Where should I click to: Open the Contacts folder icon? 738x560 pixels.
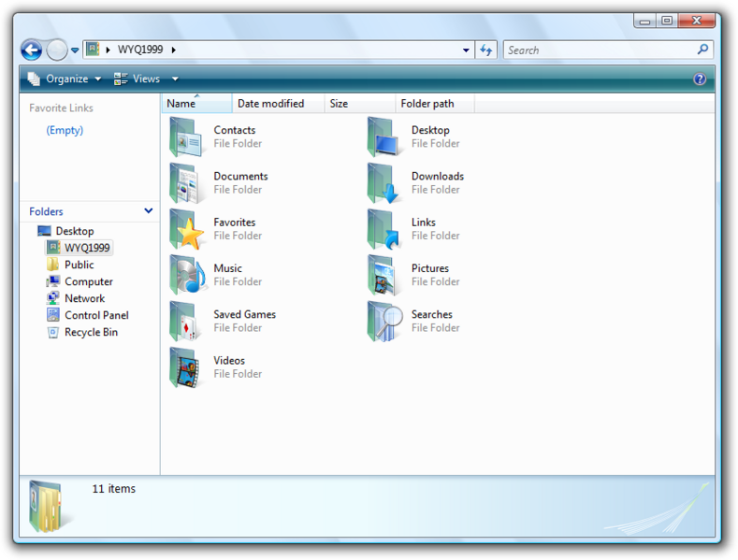click(x=187, y=137)
